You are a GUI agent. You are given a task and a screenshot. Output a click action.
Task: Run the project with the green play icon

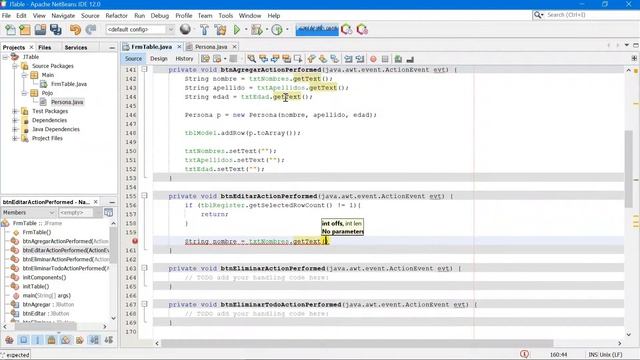(x=237, y=29)
